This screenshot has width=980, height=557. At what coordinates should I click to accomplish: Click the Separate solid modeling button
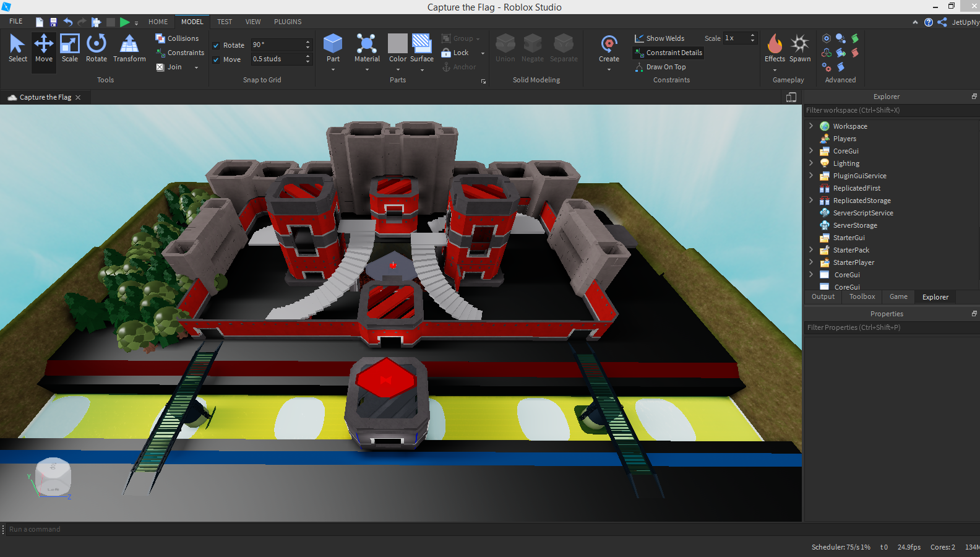tap(564, 48)
